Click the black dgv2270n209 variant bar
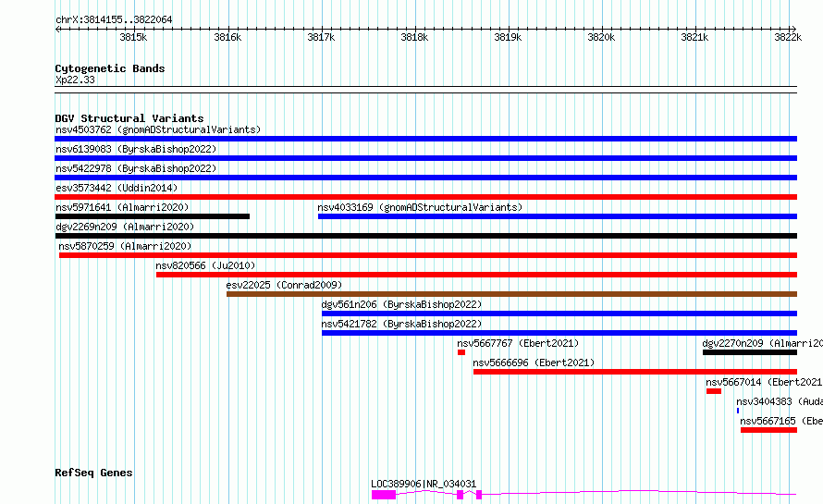The image size is (823, 504). click(x=750, y=352)
